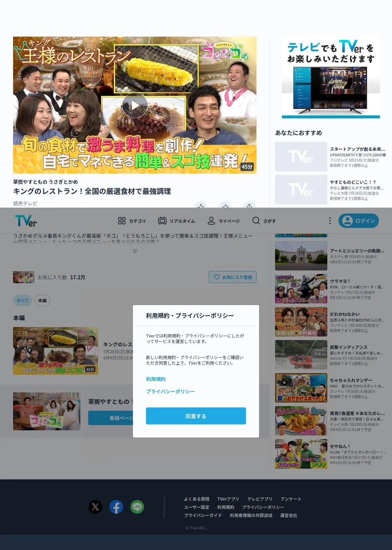
Task: Click the episode title キングのレストラン！全国の厳選食材で最強調理
Action: point(92,191)
